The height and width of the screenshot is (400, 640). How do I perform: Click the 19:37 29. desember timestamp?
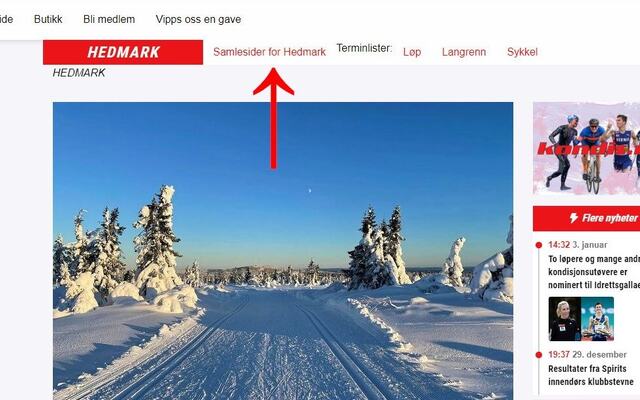pyautogui.click(x=587, y=354)
